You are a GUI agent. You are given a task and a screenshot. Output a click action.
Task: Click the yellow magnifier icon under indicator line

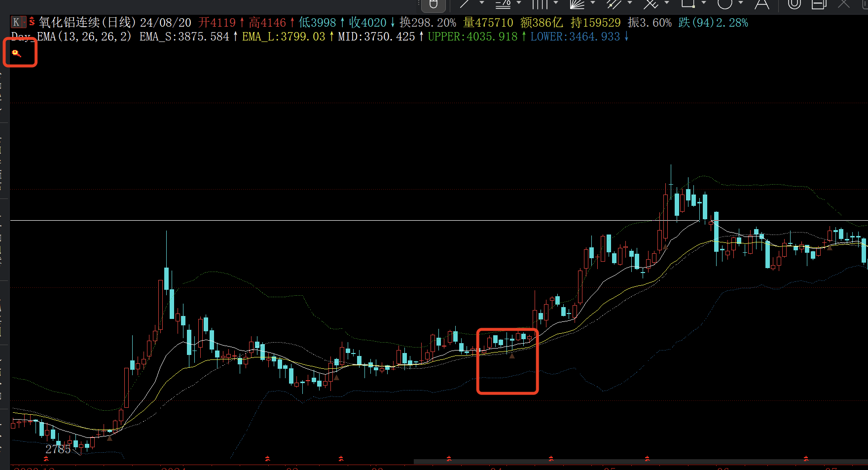[16, 53]
